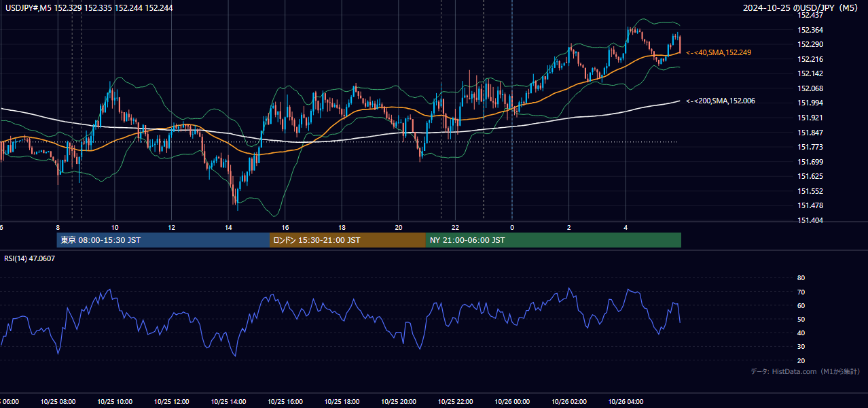Click price level 152.437 on the axis
This screenshot has width=868, height=408.
[x=810, y=15]
